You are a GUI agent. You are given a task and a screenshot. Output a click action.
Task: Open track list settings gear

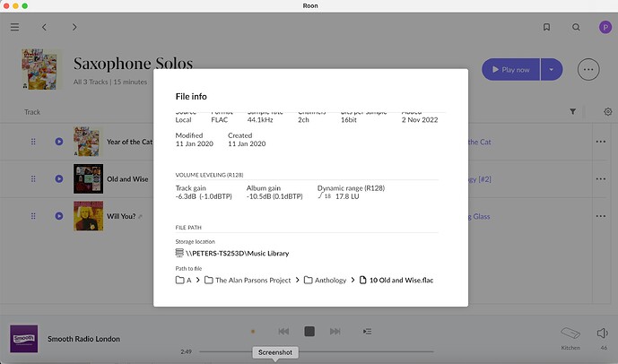608,112
